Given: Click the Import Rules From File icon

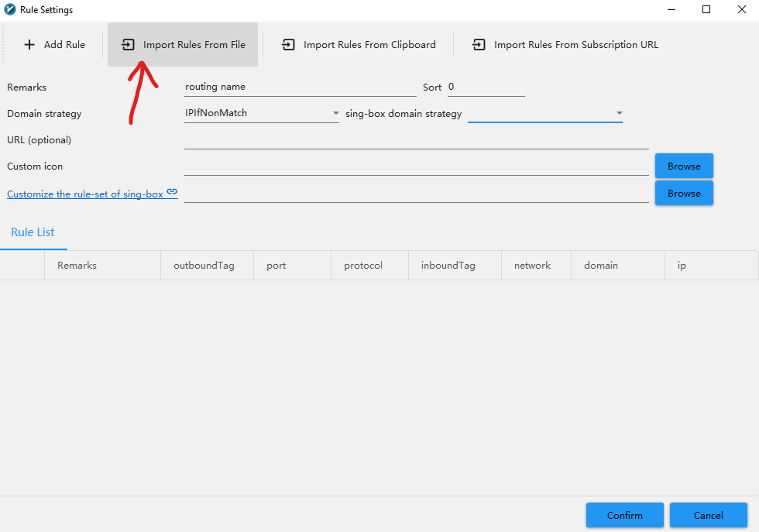Looking at the screenshot, I should 129,45.
